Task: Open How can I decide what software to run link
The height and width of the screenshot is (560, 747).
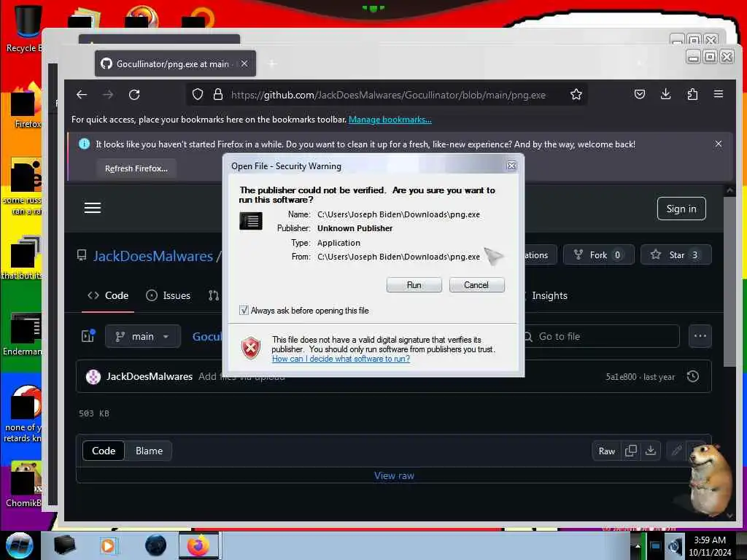Action: 341,359
